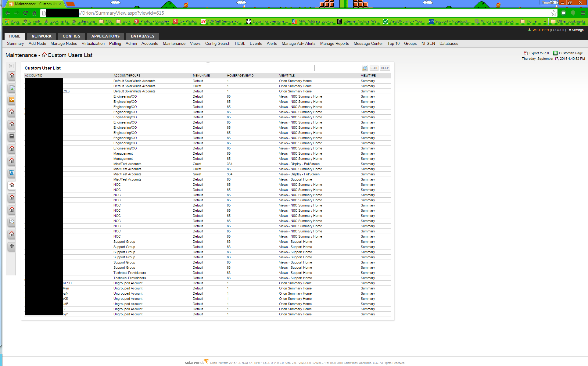
Task: Switch to the NETWORK tab
Action: pos(41,36)
